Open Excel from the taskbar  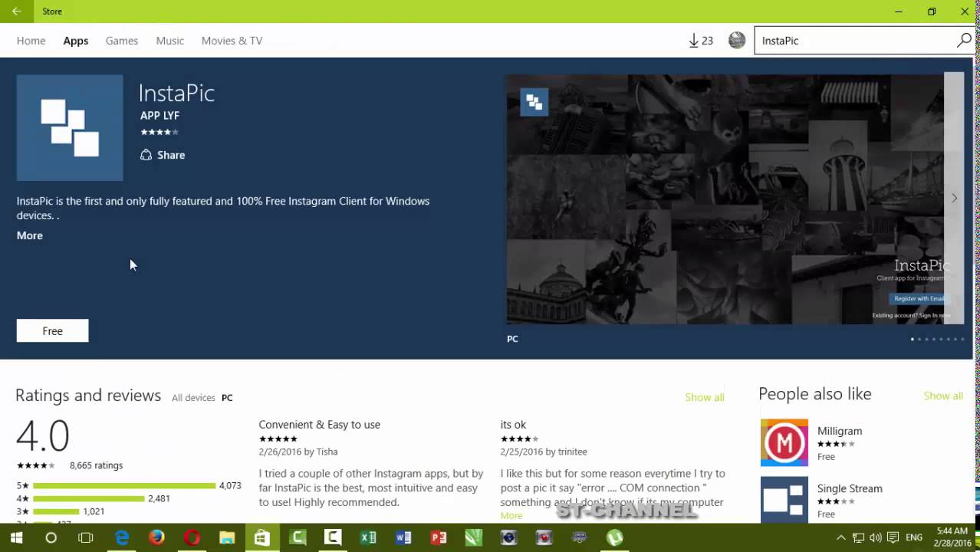point(368,537)
